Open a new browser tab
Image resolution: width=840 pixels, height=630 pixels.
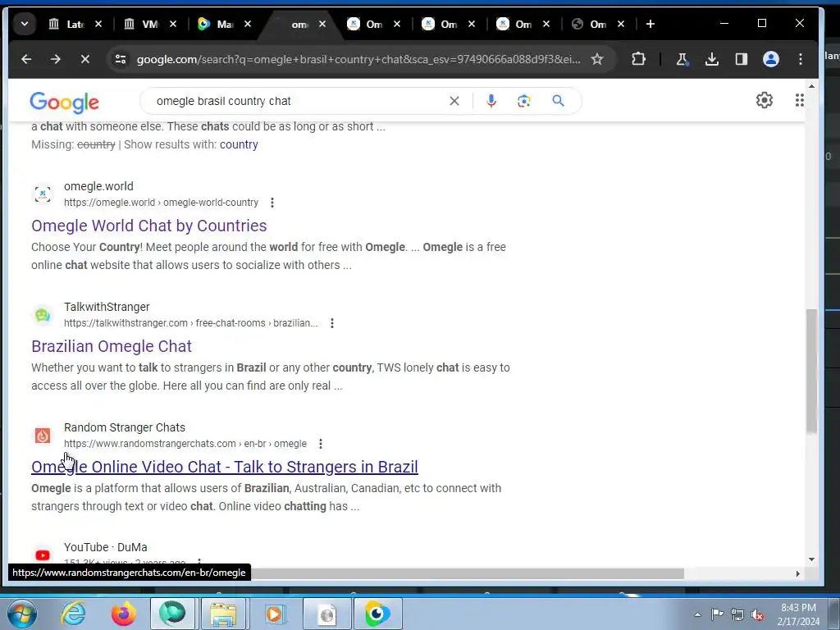(650, 24)
